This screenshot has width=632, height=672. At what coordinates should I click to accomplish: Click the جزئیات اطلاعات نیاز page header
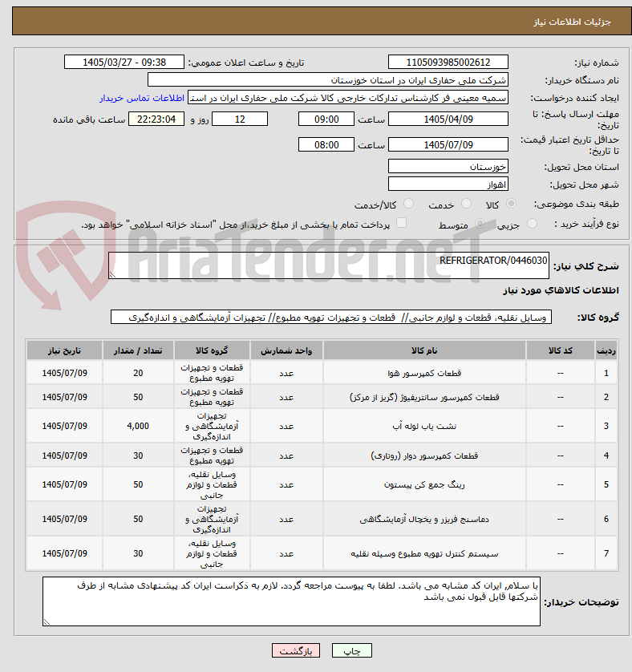coord(322,21)
